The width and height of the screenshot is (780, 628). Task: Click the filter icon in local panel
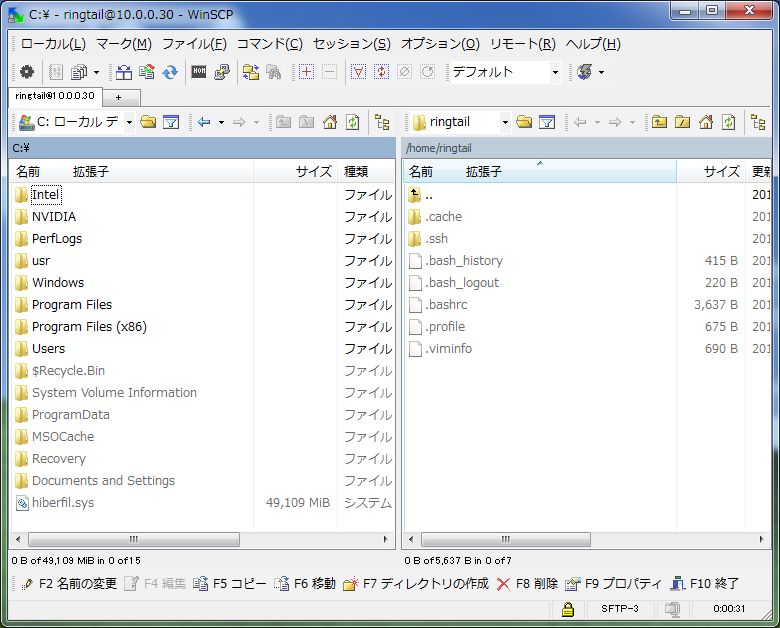[171, 122]
